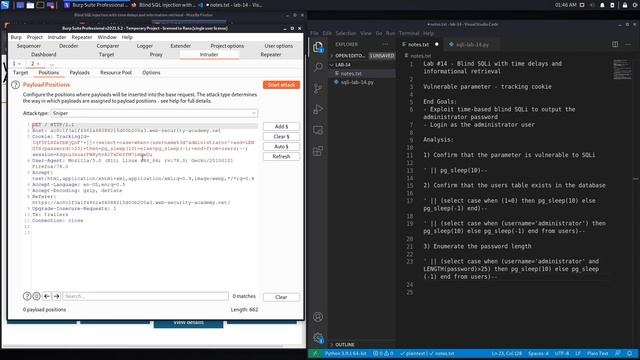Switch to Intruder Options sub-tab
The height and width of the screenshot is (360, 640).
[x=151, y=72]
